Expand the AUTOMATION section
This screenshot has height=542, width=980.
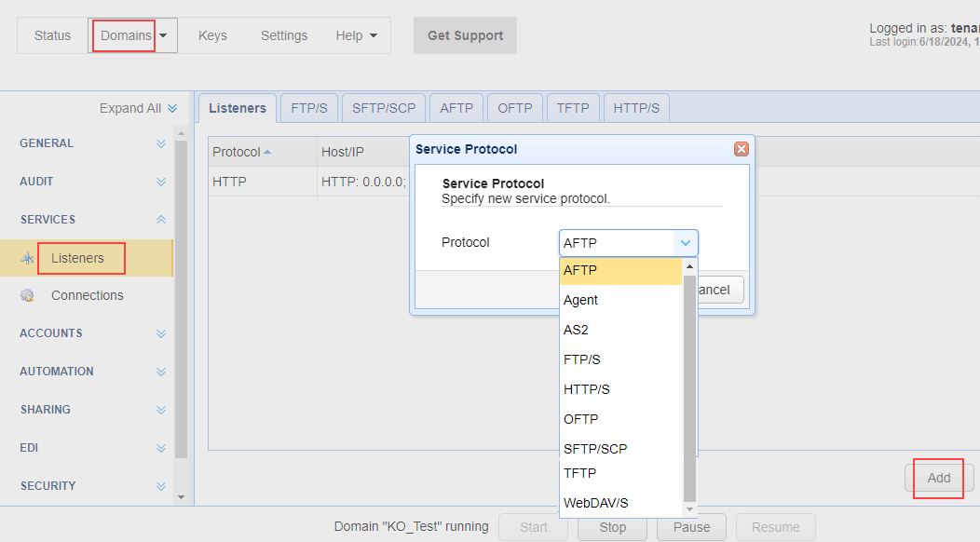[160, 372]
